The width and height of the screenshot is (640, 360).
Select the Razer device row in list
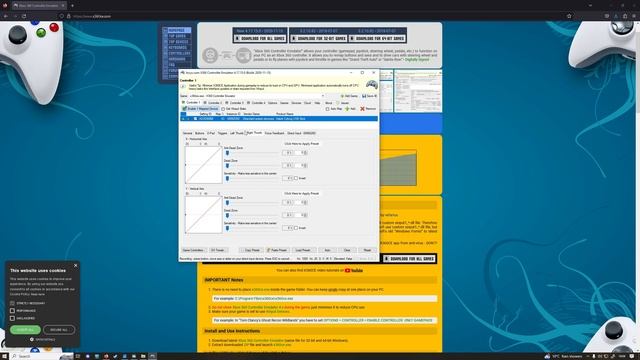[279, 119]
